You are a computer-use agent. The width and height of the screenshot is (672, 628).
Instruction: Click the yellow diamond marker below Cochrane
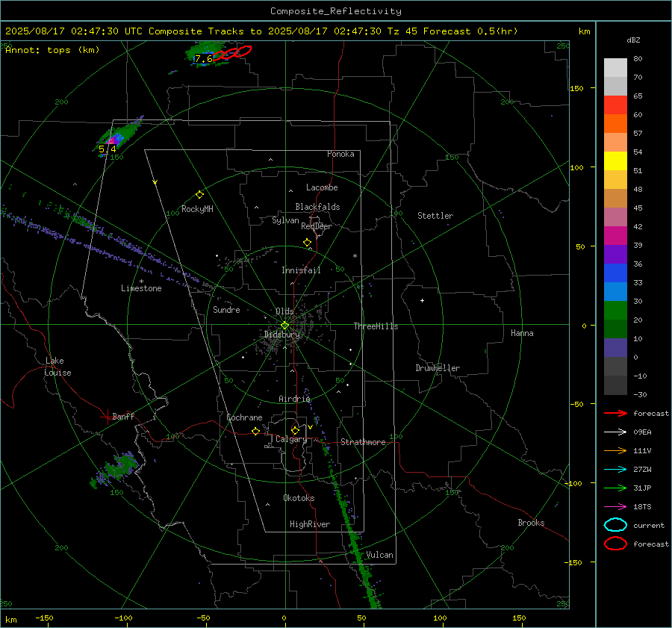pos(256,431)
